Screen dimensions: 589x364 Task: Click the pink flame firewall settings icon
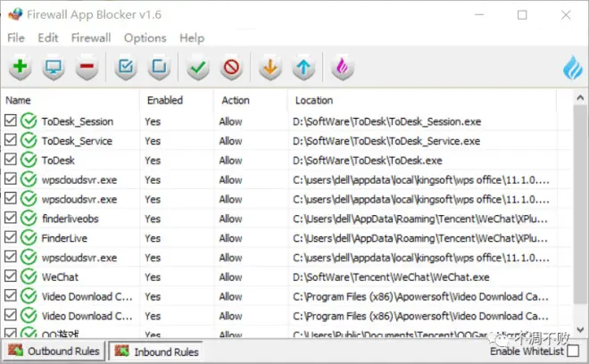(x=342, y=68)
